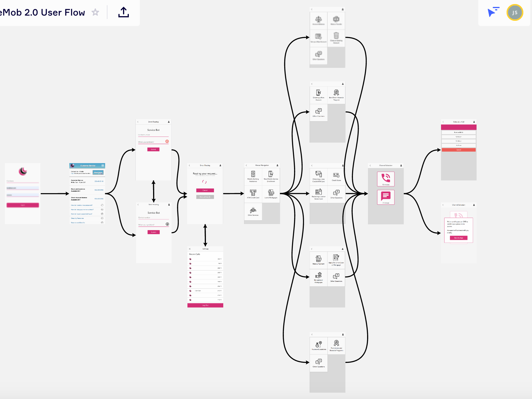Select the Replacing a Lost or Stolen Card tile
Viewport: 532px width, 399px height.
pyautogui.click(x=319, y=194)
